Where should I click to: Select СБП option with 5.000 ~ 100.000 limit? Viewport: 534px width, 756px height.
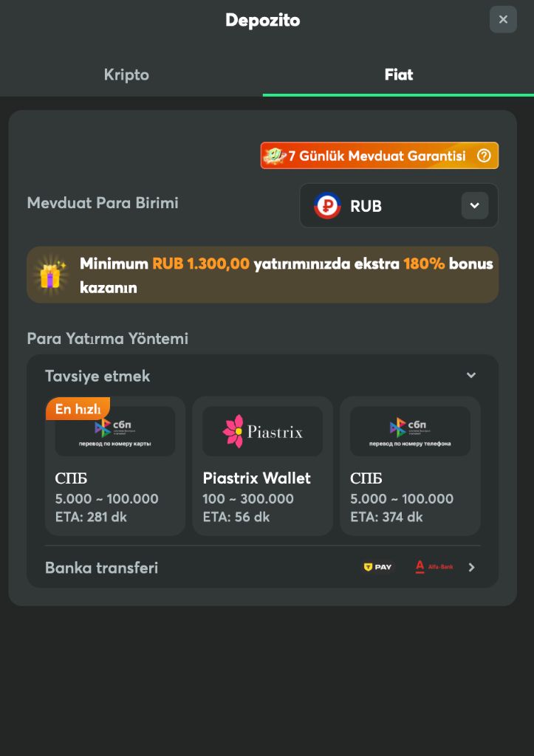[x=114, y=466]
